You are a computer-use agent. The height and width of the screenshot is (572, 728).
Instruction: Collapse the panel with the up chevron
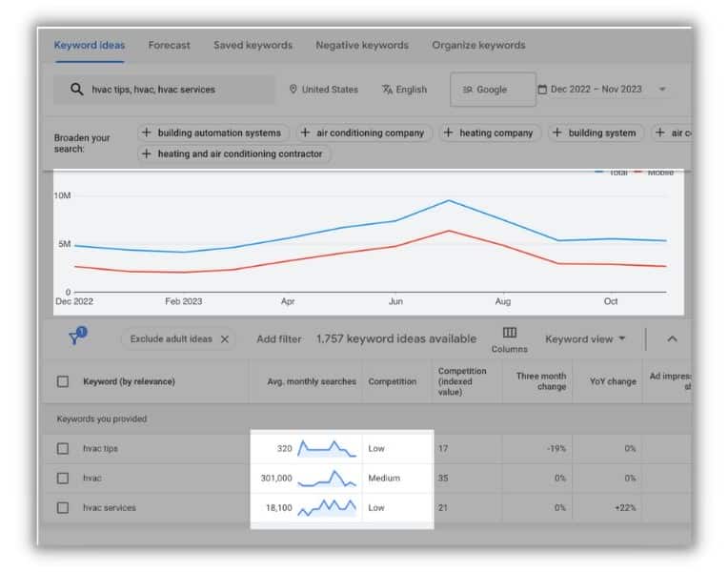click(x=672, y=339)
